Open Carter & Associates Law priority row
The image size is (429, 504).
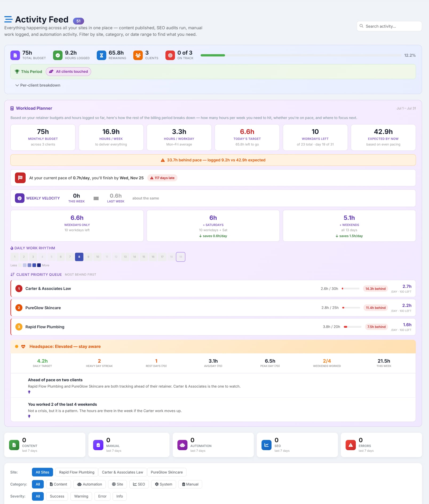[x=213, y=288]
